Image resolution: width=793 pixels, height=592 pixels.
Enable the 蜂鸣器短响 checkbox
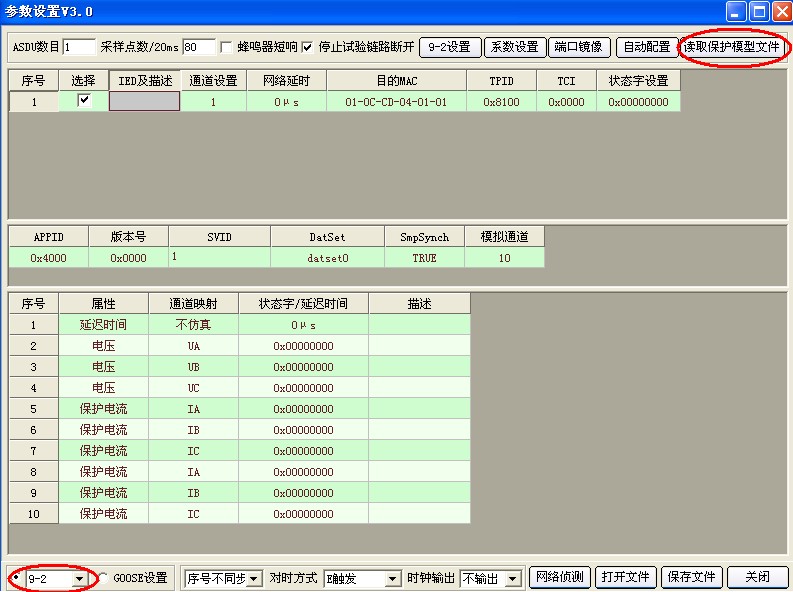[227, 47]
